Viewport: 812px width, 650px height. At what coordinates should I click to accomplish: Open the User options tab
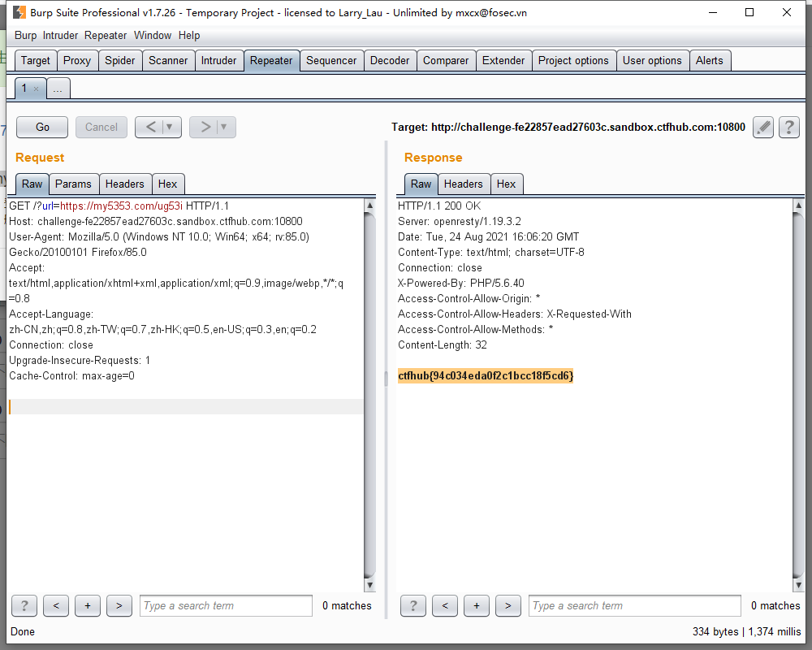click(652, 61)
